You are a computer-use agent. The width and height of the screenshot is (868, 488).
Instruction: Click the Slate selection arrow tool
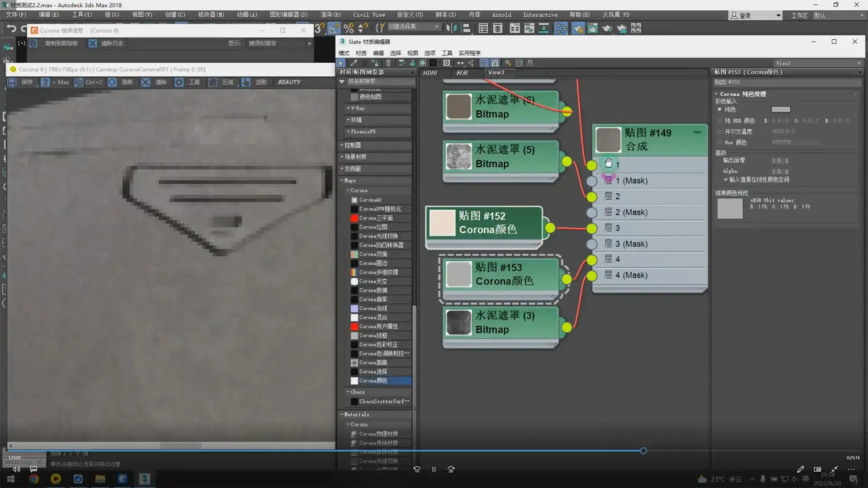click(x=341, y=63)
